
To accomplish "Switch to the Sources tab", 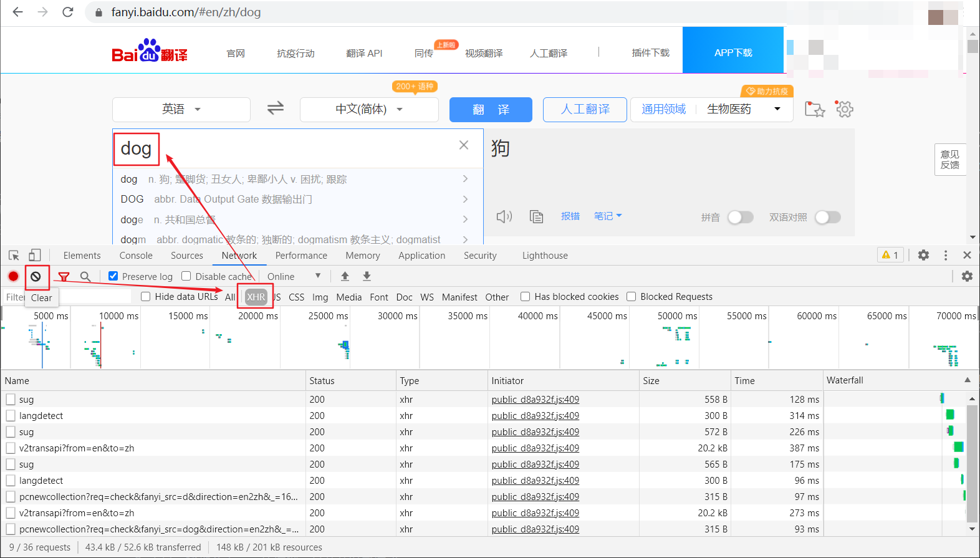I will pyautogui.click(x=187, y=255).
